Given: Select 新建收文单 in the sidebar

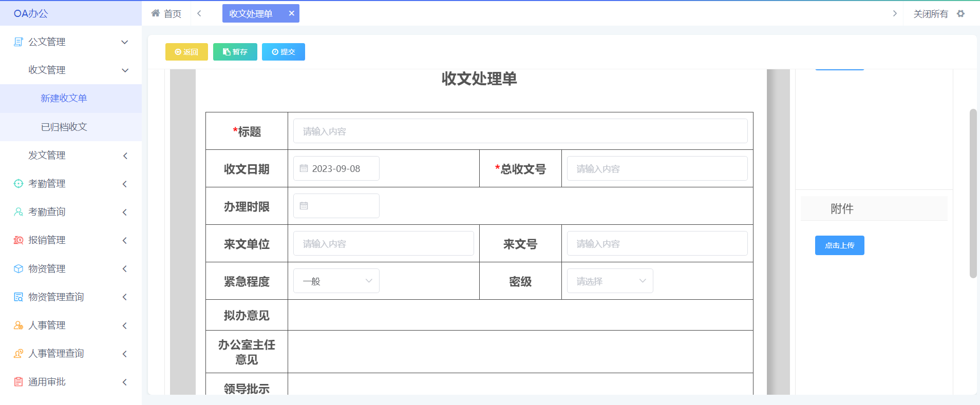Looking at the screenshot, I should point(64,98).
